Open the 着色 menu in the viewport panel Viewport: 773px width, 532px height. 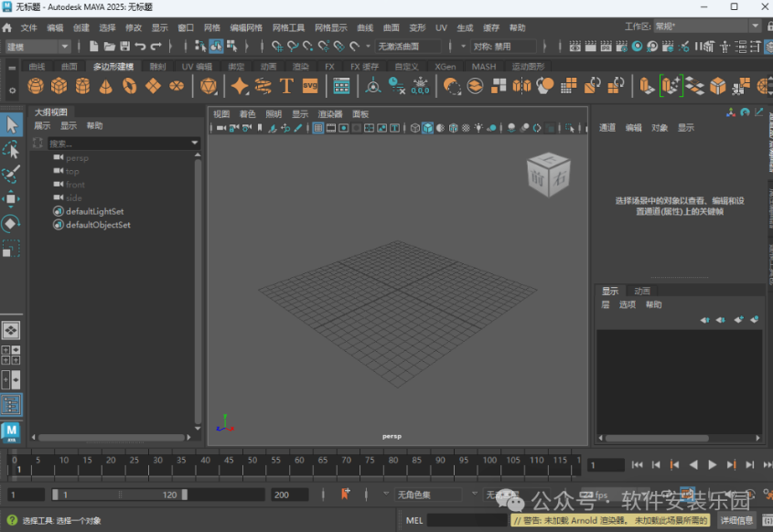coord(248,114)
